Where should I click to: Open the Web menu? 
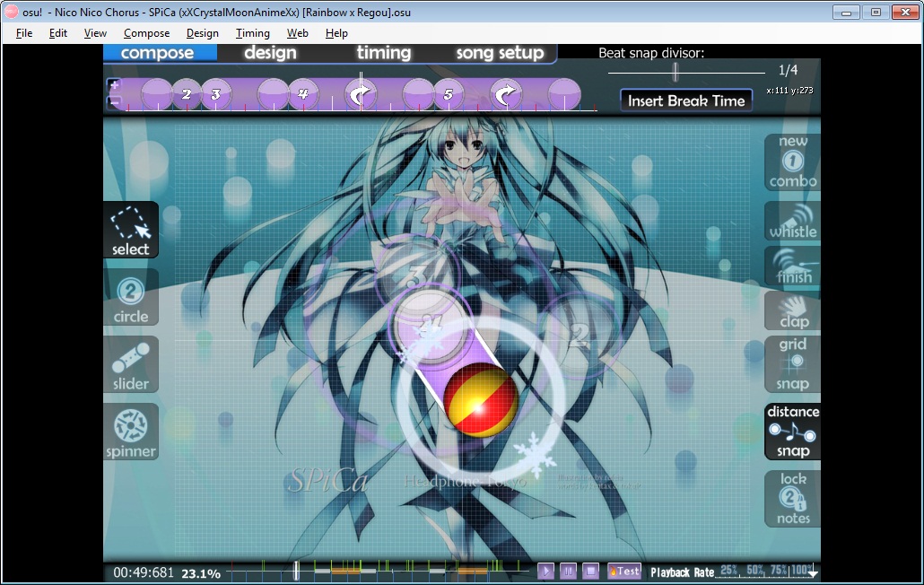pos(298,33)
